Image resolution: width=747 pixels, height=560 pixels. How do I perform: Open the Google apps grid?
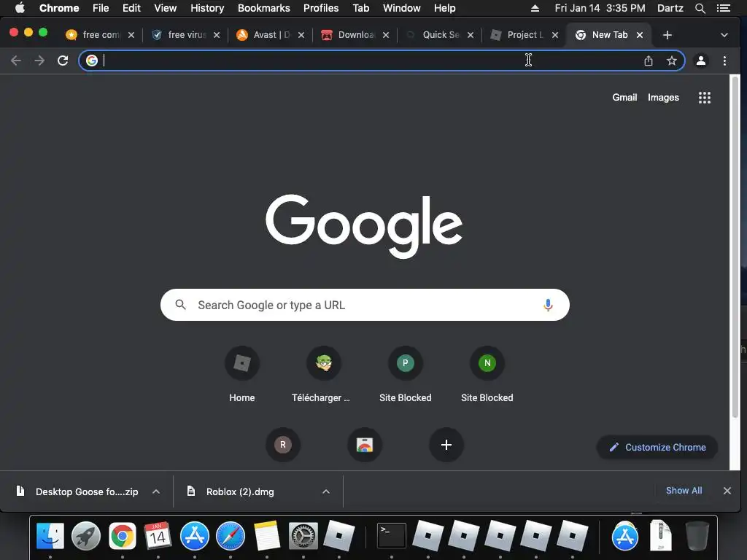(x=705, y=98)
